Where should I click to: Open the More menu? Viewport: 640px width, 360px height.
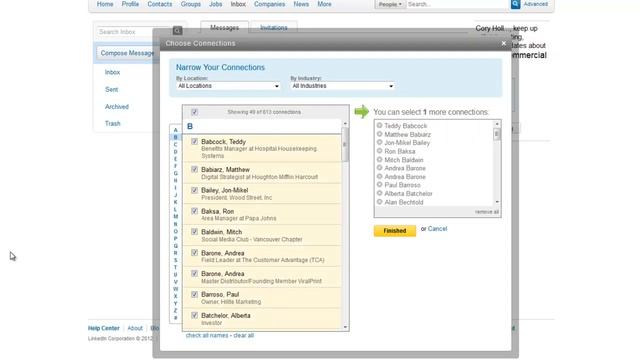(x=324, y=4)
